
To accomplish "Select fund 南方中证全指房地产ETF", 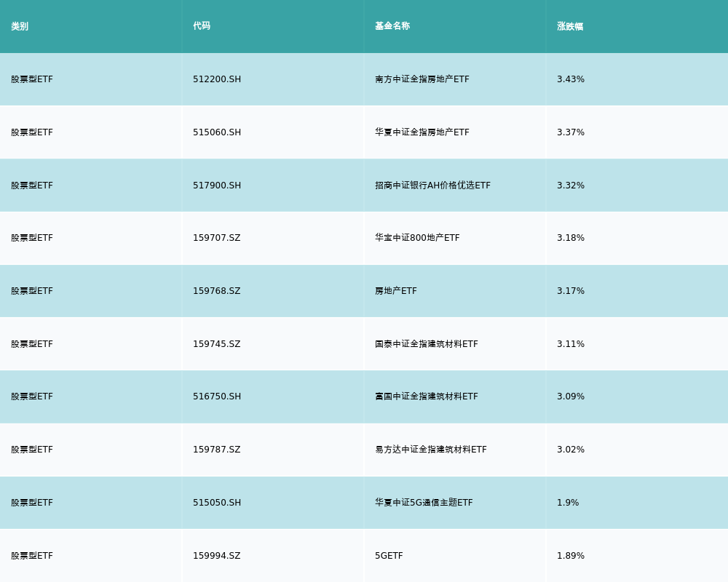I will pyautogui.click(x=422, y=79).
